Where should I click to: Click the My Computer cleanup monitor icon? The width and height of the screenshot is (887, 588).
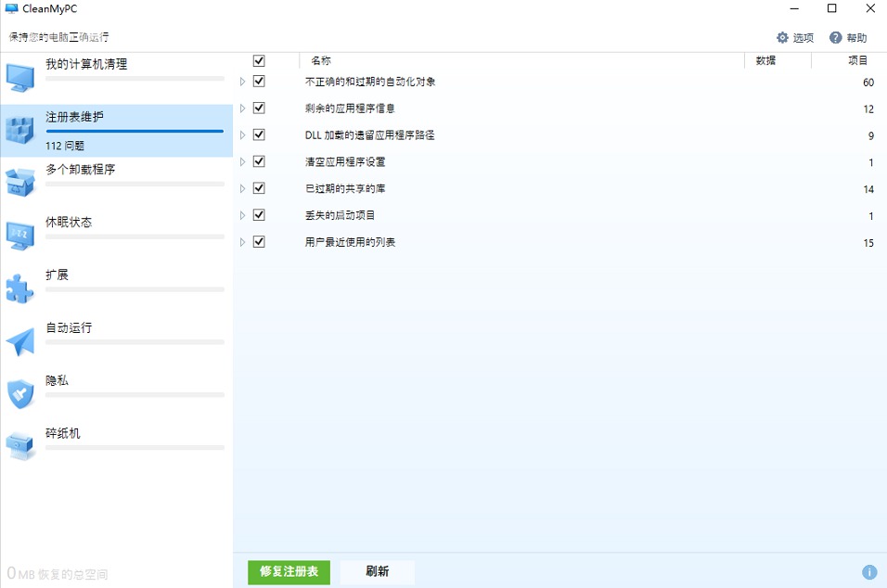(x=20, y=78)
